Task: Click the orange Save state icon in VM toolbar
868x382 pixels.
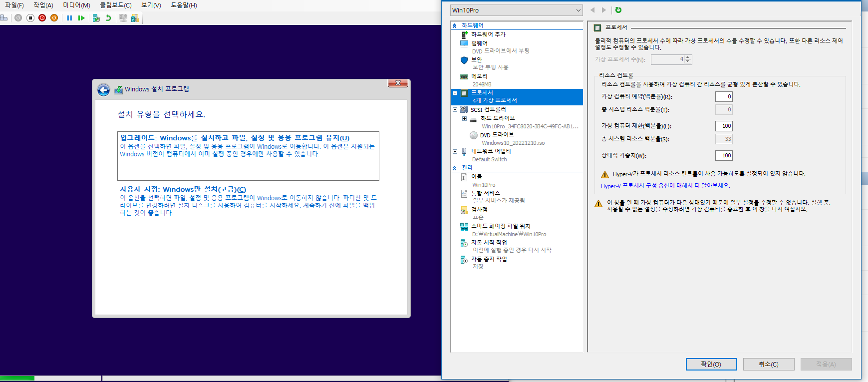Action: click(x=54, y=18)
